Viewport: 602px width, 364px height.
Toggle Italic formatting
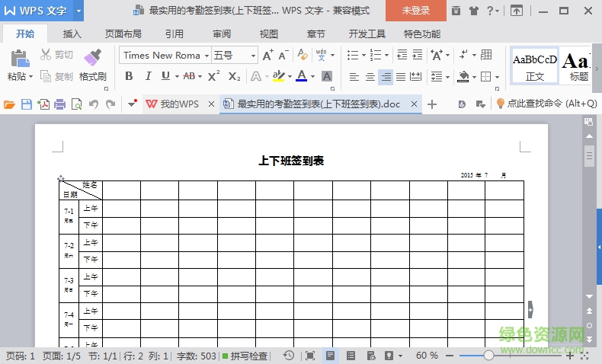[148, 76]
